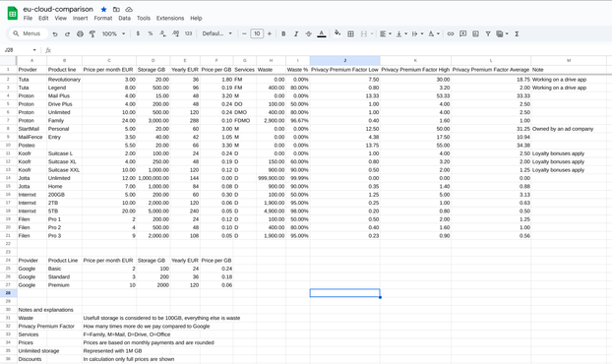The image size is (612, 364).
Task: Open the Vertical align dropdown
Action: click(401, 34)
